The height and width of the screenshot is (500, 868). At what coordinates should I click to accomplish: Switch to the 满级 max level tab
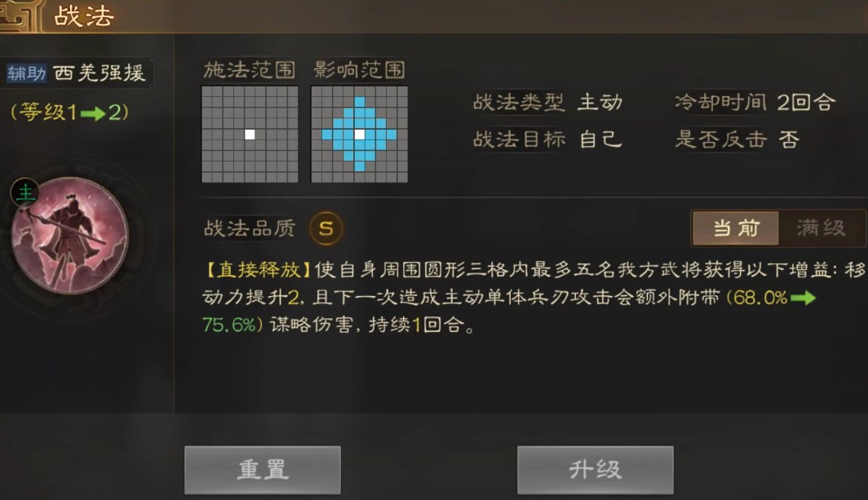point(821,228)
